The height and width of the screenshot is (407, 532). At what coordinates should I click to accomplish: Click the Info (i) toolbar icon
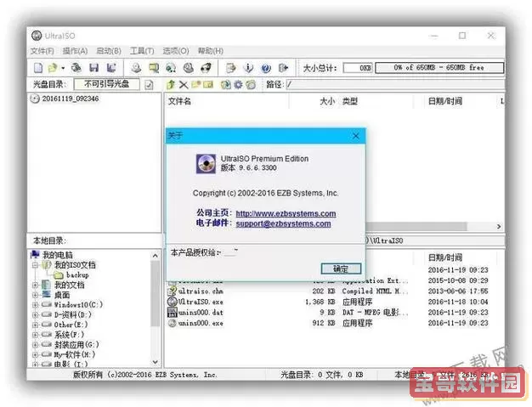pyautogui.click(x=248, y=68)
